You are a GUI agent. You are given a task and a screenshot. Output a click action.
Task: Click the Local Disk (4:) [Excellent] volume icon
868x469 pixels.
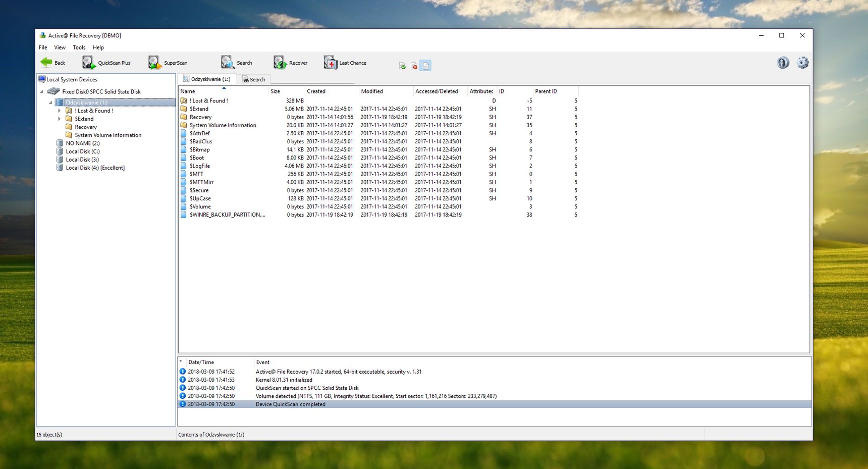tap(60, 168)
